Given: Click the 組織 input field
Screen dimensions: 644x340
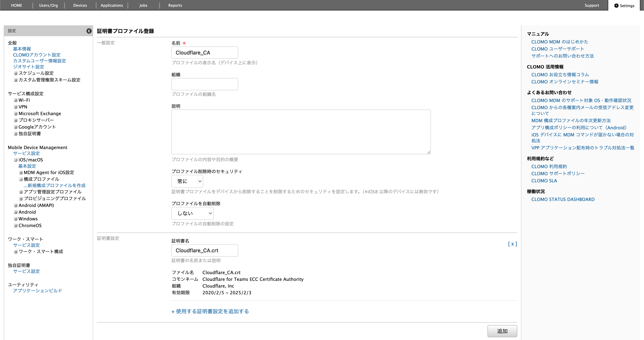Looking at the screenshot, I should tap(204, 84).
